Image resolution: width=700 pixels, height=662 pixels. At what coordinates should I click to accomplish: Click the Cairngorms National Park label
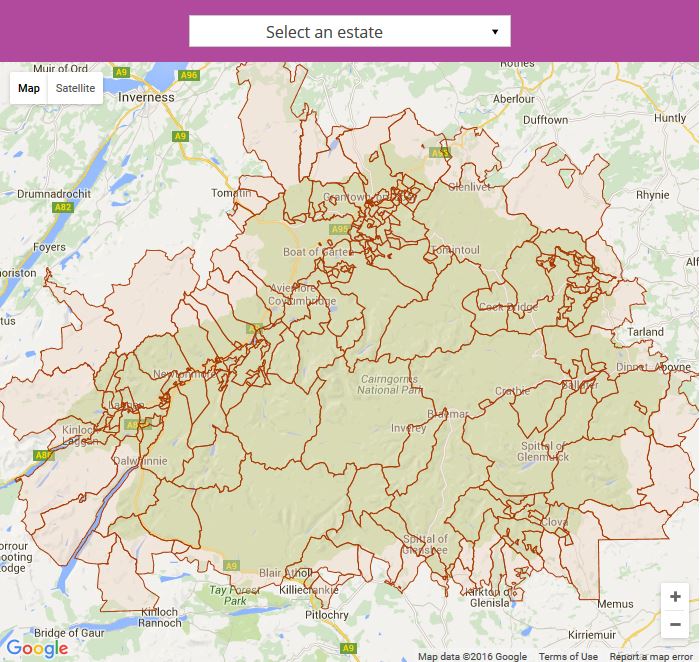(389, 384)
